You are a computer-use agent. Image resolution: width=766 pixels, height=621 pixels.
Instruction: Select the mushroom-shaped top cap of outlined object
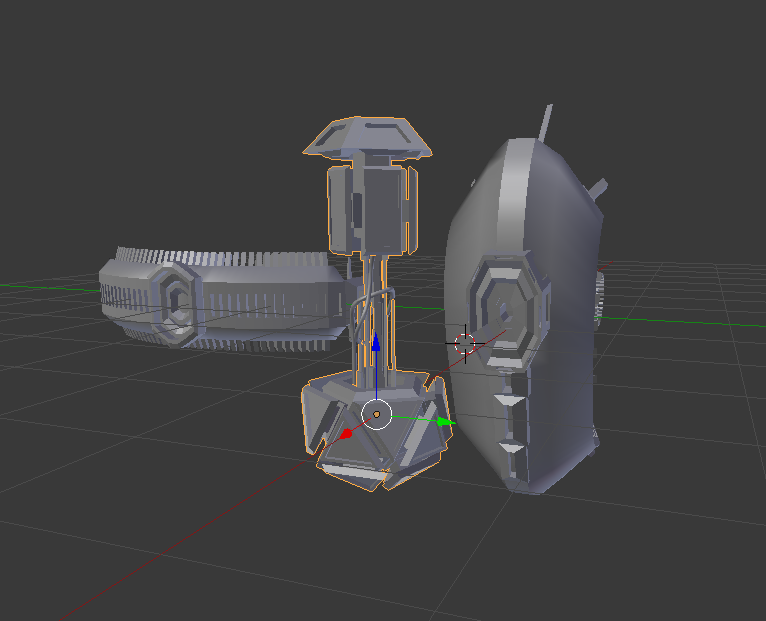[368, 137]
